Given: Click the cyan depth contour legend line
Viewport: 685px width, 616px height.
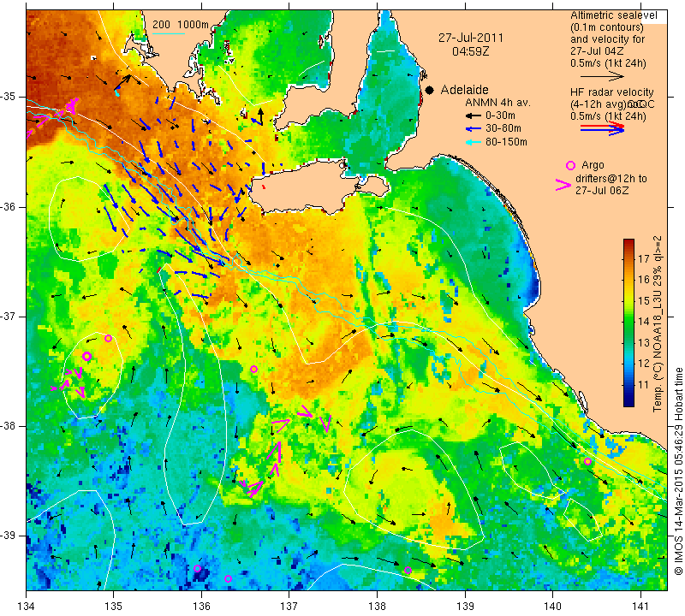Looking at the screenshot, I should [169, 33].
